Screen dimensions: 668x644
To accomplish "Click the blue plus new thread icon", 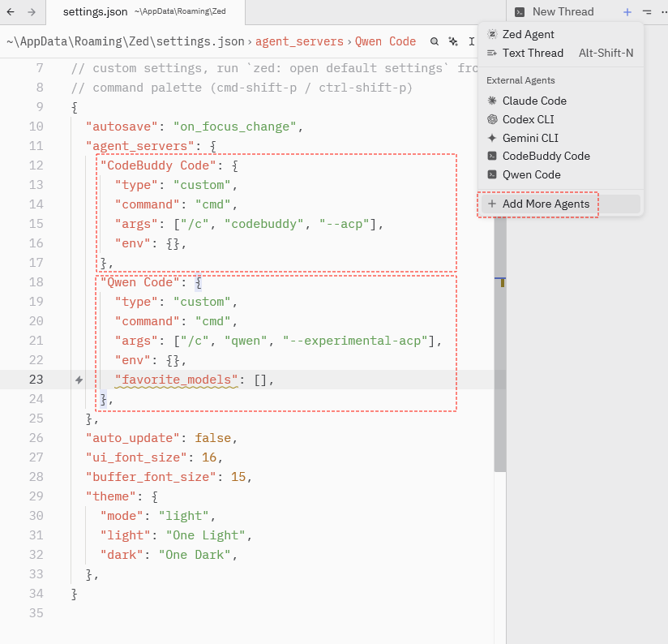I will tap(627, 12).
